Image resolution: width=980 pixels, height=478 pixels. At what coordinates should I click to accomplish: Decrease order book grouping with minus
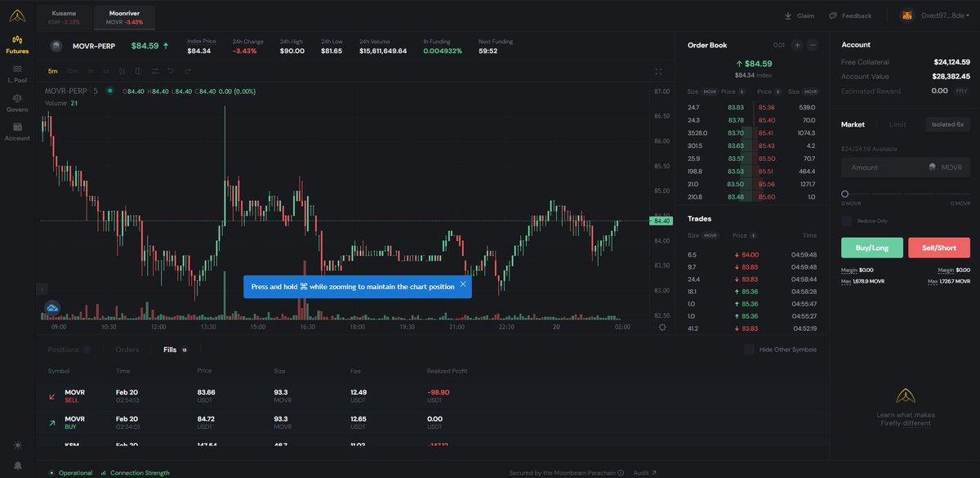point(813,46)
